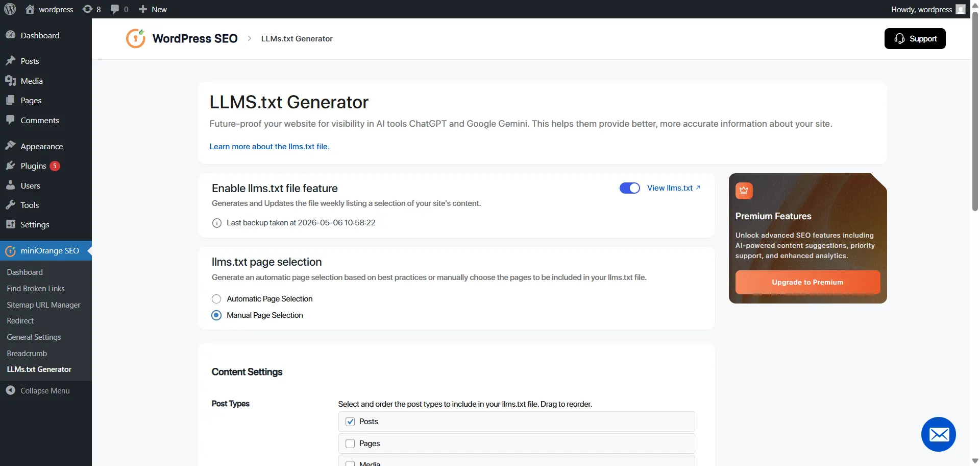Uncheck the Posts post type checkbox

[350, 422]
